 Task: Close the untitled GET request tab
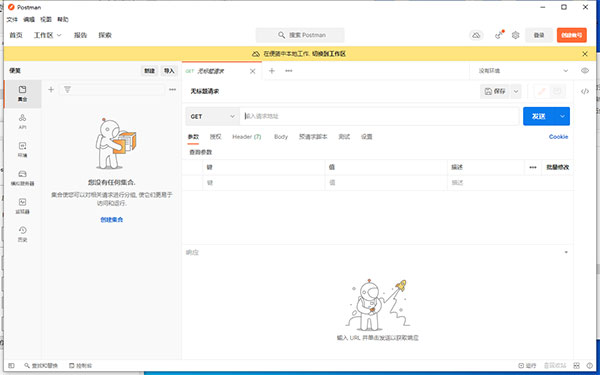tap(253, 71)
